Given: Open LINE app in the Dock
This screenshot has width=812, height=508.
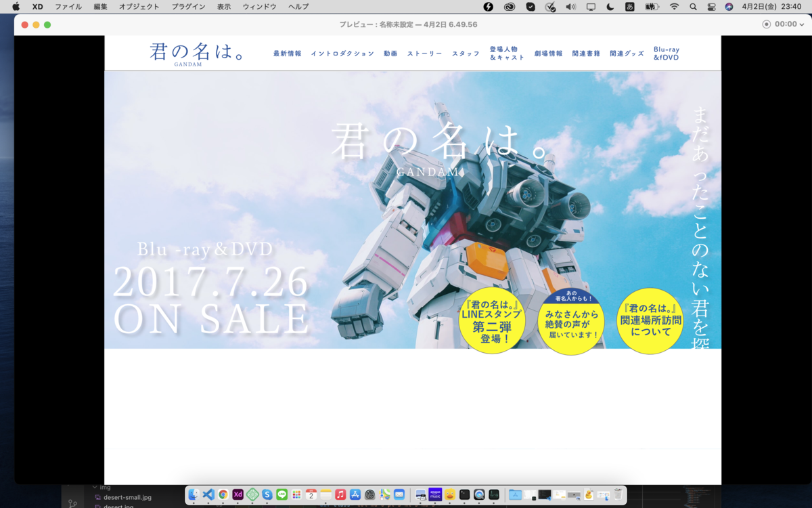Looking at the screenshot, I should (x=281, y=494).
